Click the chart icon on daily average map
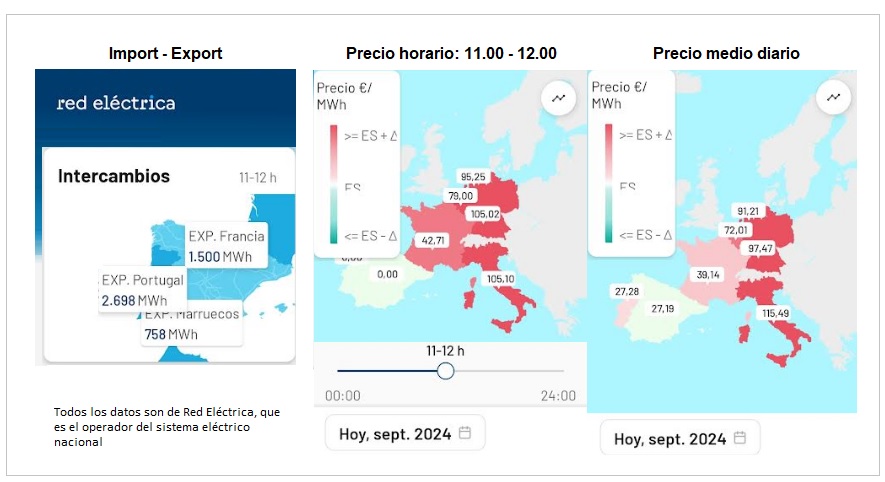 [832, 97]
